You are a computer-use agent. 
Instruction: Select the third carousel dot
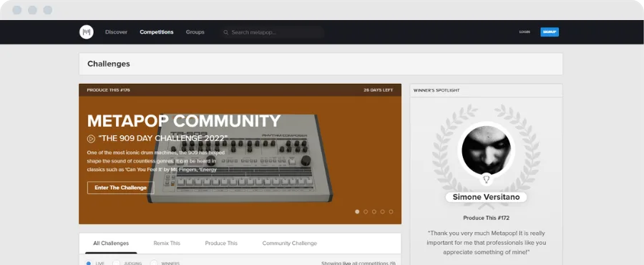coord(374,211)
